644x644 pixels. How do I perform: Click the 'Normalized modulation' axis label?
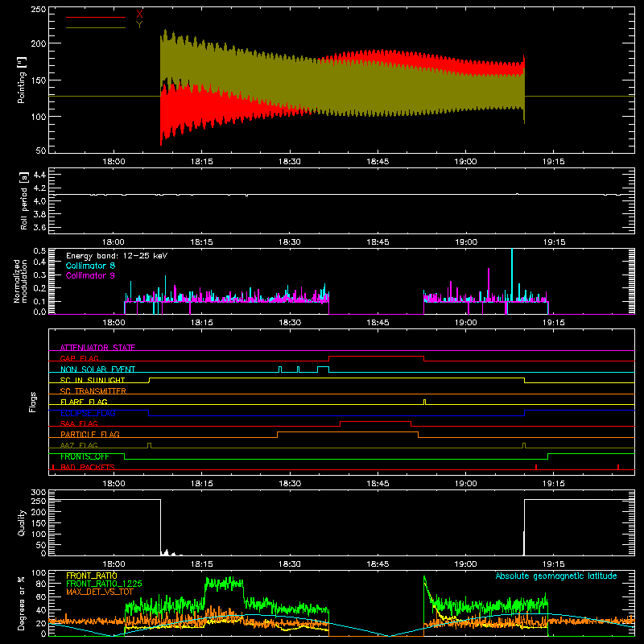pos(20,281)
